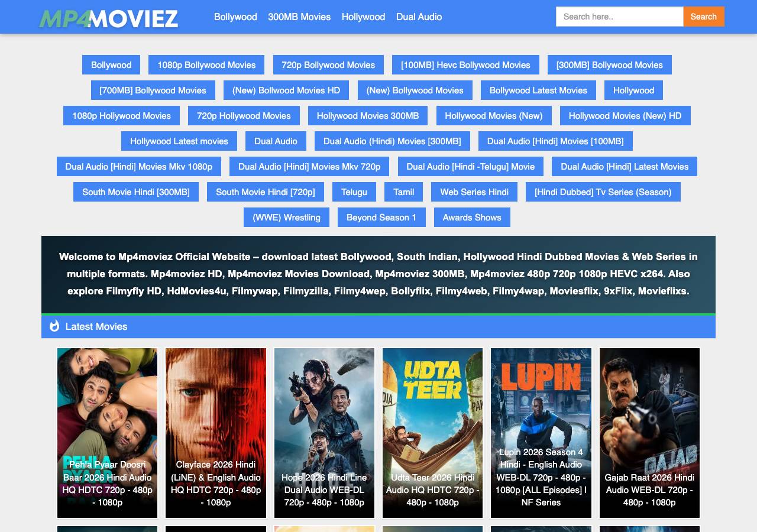
Task: Open the Lupin 2026 Season 4 poster
Action: pos(541,433)
